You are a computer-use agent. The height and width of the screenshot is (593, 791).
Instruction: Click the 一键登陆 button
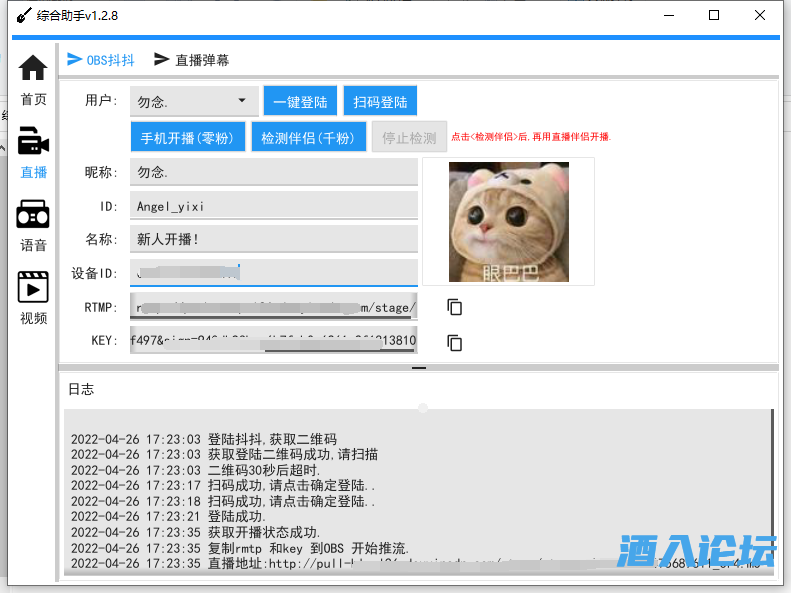point(300,102)
